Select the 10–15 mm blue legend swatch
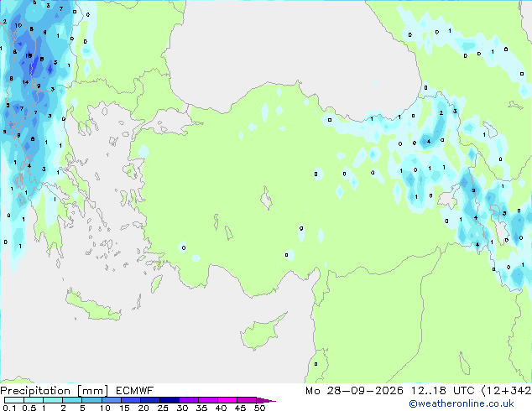The width and height of the screenshot is (532, 411). pos(111,400)
